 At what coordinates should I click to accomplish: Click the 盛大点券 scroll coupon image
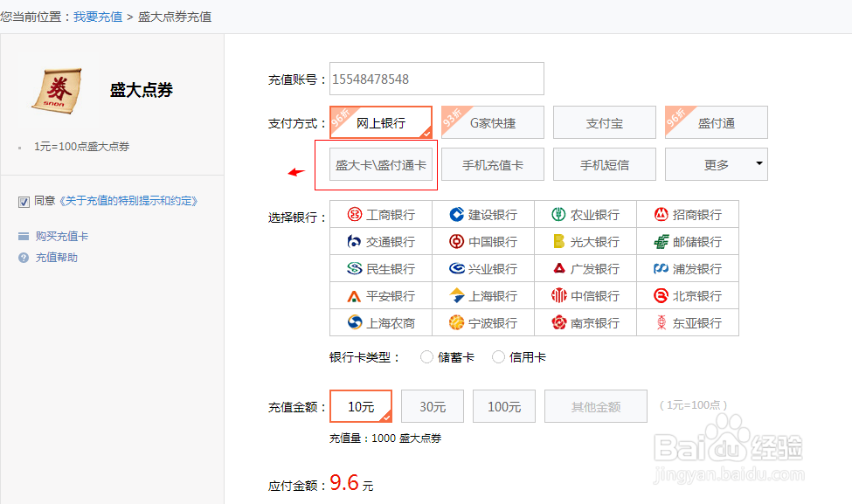pyautogui.click(x=57, y=90)
